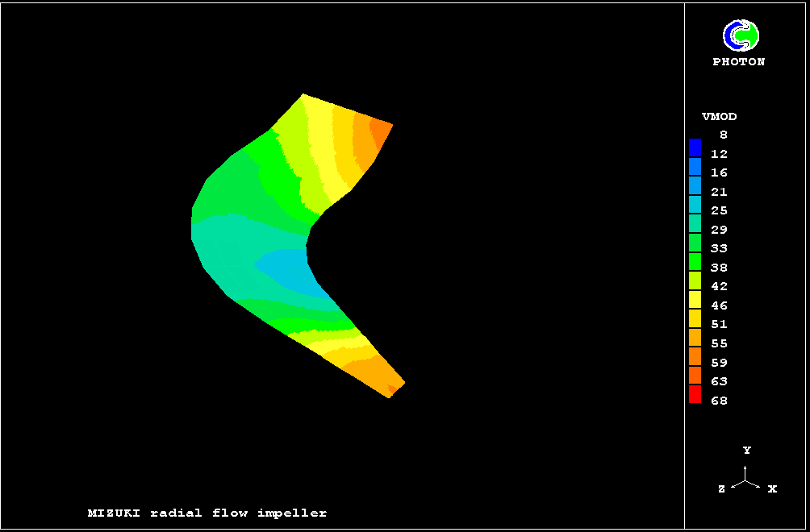Click the legend value 38
The height and width of the screenshot is (532, 810).
click(719, 268)
